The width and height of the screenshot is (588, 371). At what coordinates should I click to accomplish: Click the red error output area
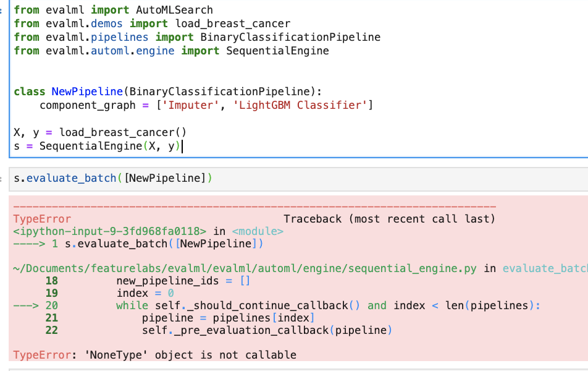pyautogui.click(x=298, y=278)
